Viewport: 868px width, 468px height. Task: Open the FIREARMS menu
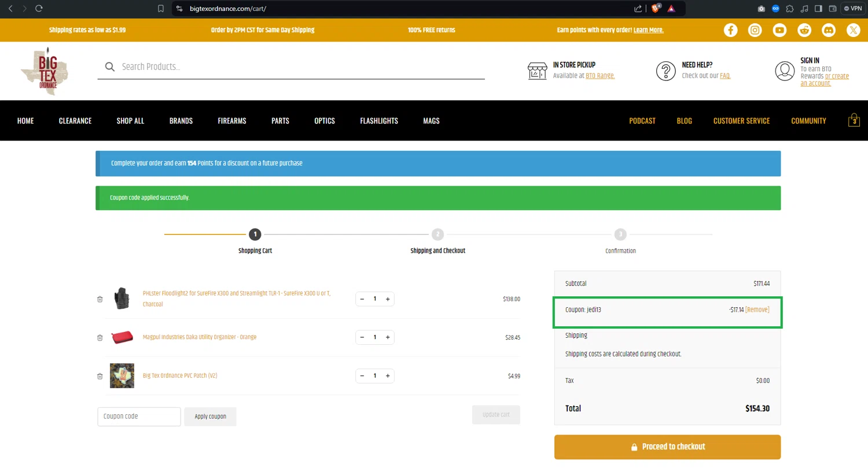pos(232,121)
